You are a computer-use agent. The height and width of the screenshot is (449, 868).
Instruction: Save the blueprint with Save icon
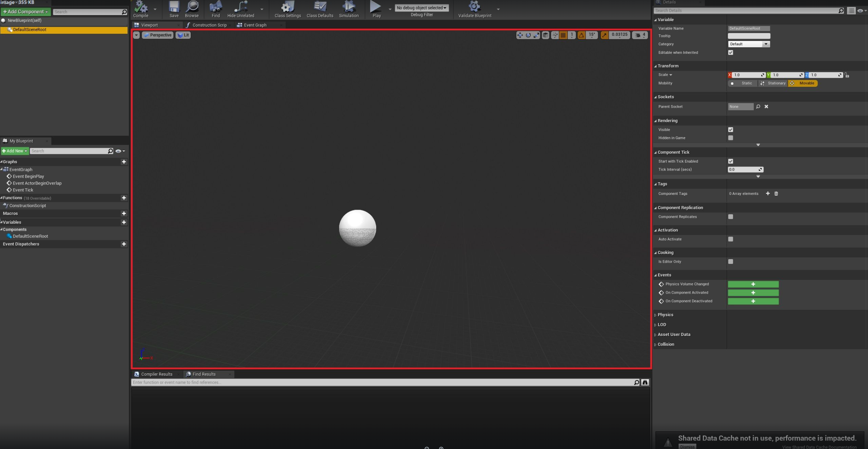click(x=174, y=7)
